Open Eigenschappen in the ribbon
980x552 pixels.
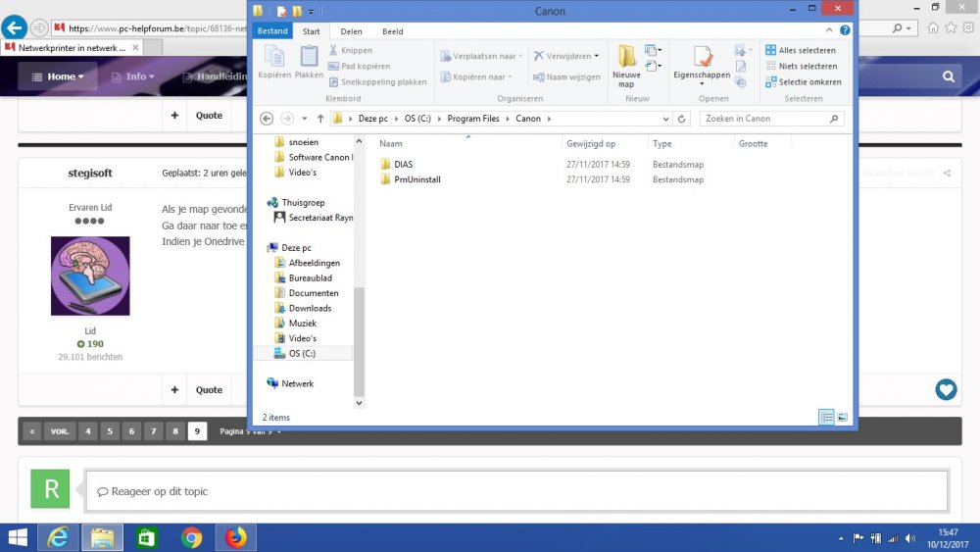click(x=702, y=57)
